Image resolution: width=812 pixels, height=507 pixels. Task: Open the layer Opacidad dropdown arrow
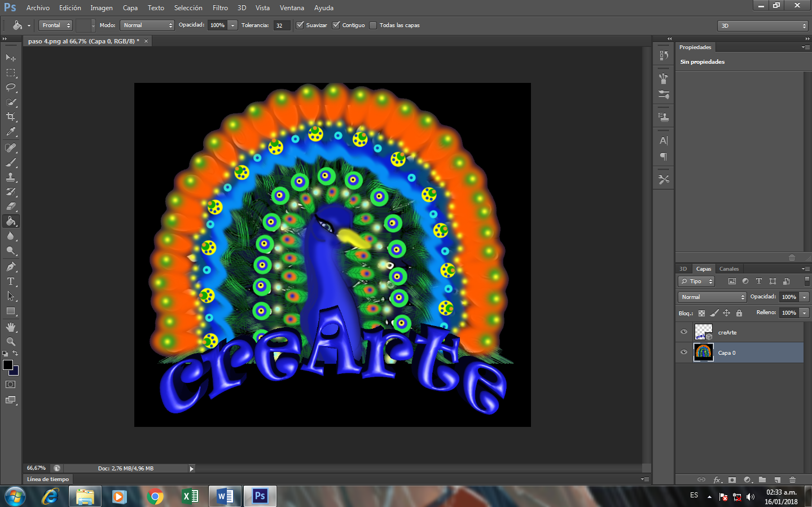805,297
